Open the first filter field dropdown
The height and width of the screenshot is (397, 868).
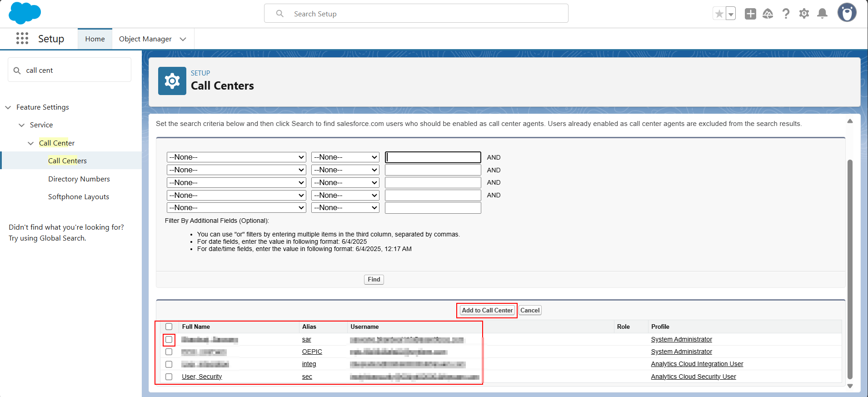pos(236,157)
